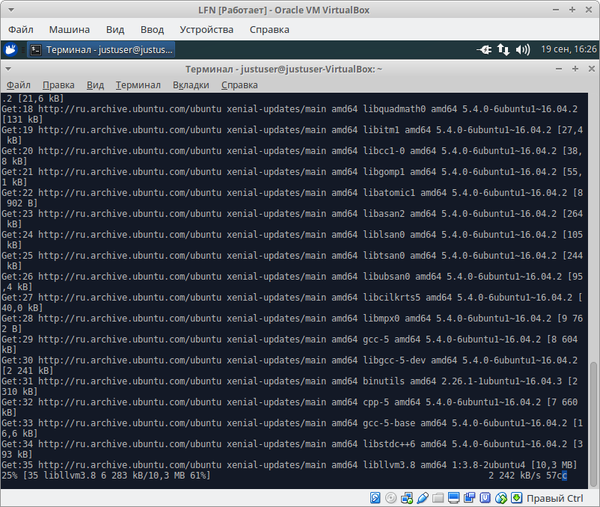Click the Get:27 libcilkrts5 download line
Image resolution: width=600 pixels, height=507 pixels.
(x=292, y=303)
